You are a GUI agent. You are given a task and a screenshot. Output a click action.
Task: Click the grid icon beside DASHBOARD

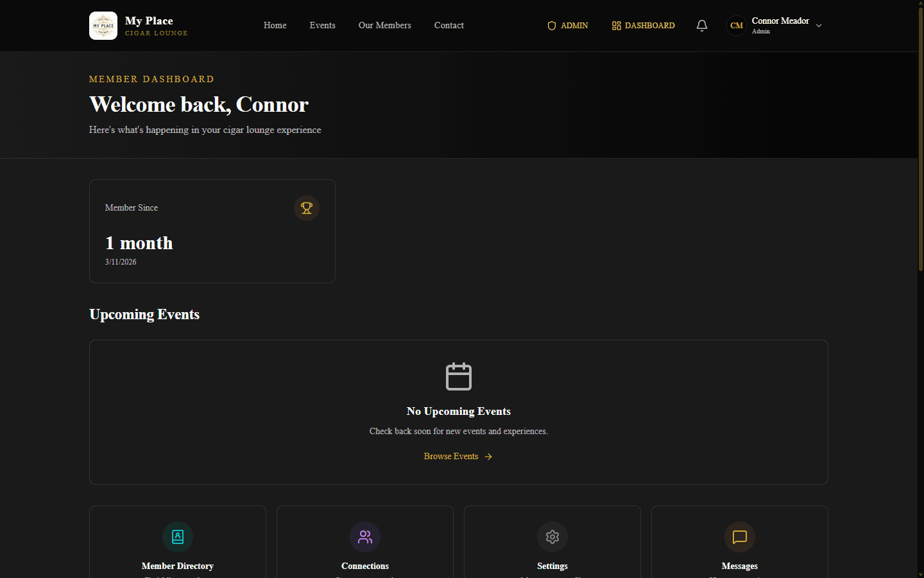click(616, 26)
